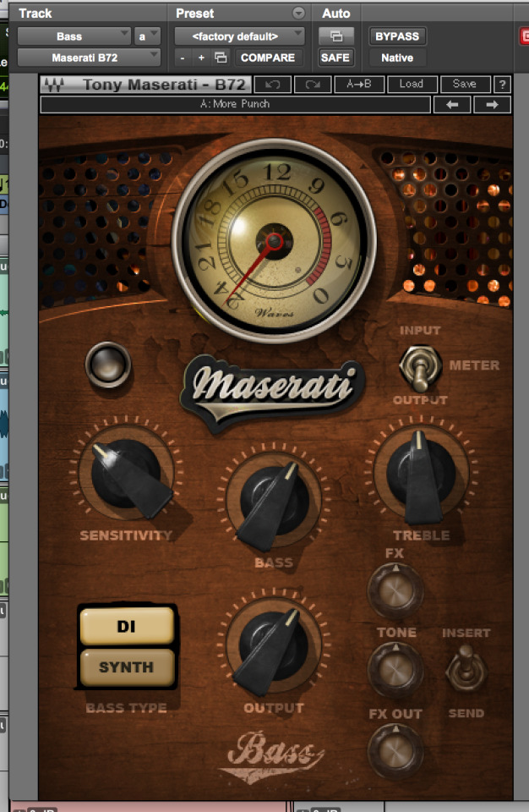The height and width of the screenshot is (812, 529).
Task: Click the small FX OUT knob
Action: tap(395, 751)
